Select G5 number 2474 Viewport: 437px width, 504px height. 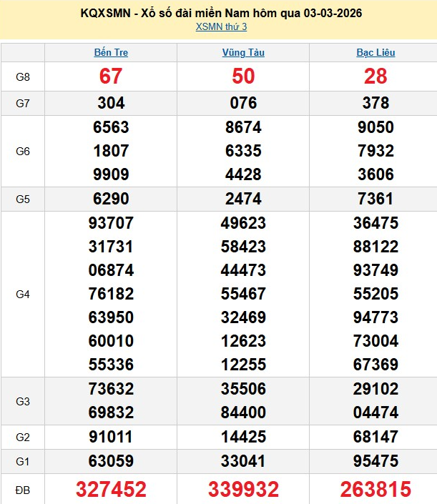[243, 199]
